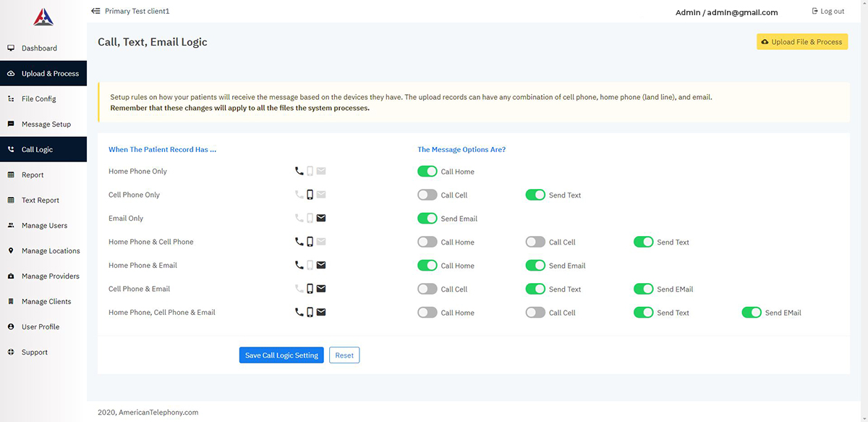The width and height of the screenshot is (868, 422).
Task: Click the File Config sliders icon
Action: coord(11,99)
